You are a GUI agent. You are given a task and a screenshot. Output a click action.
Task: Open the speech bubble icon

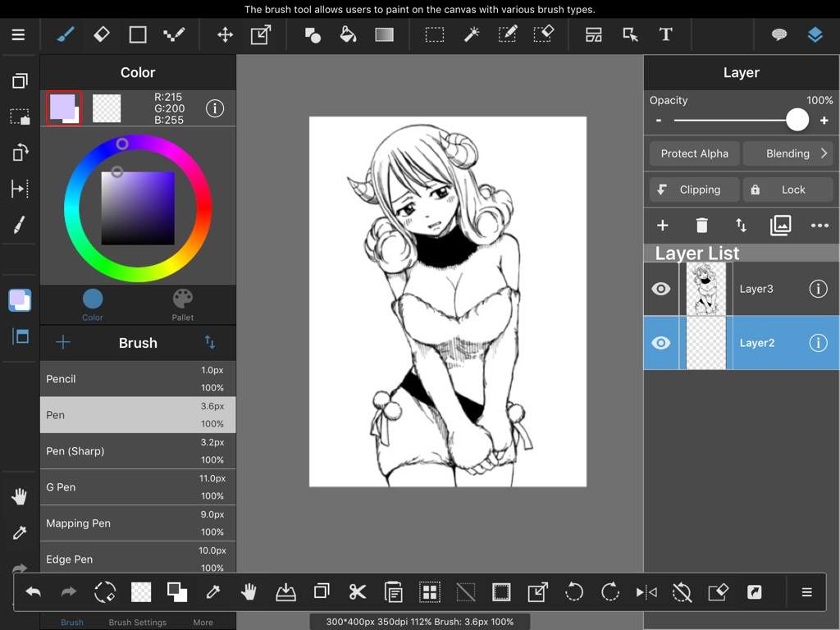point(779,34)
